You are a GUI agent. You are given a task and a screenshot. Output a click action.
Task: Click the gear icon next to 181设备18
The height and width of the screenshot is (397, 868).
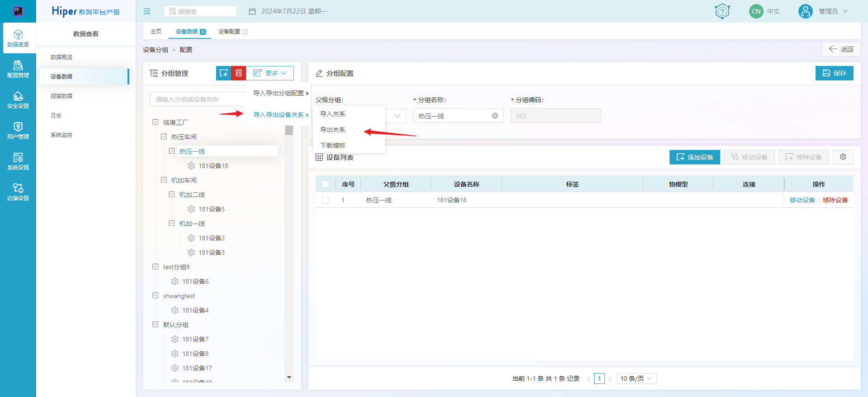click(191, 166)
